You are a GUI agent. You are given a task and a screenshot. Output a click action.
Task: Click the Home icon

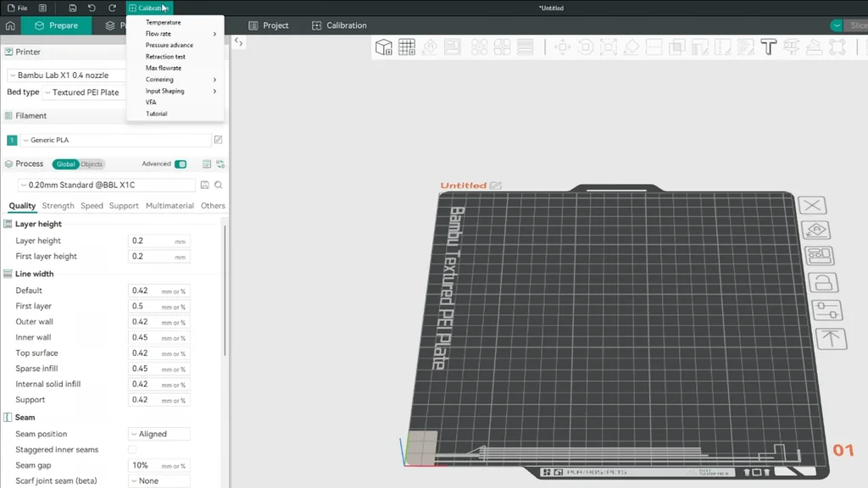pos(10,25)
